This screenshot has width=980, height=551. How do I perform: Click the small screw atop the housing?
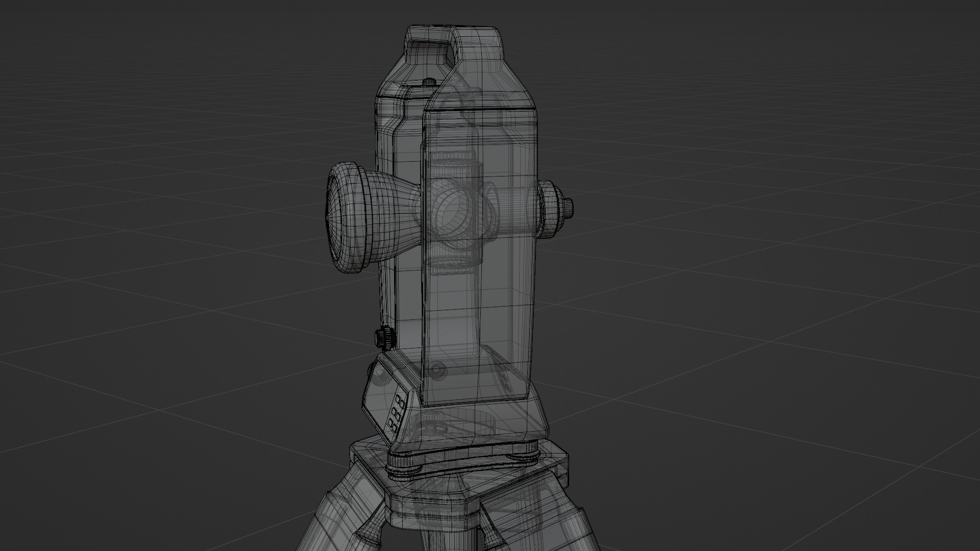pos(430,82)
